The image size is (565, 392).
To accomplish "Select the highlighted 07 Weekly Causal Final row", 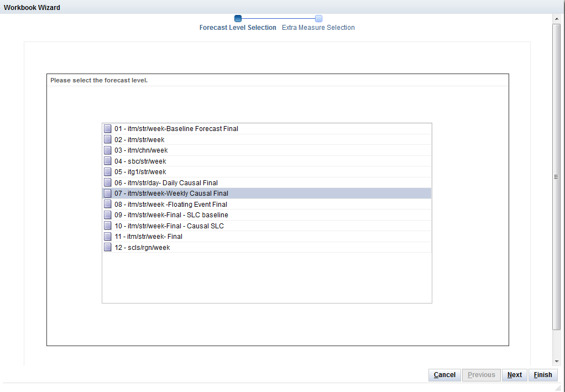I will (x=266, y=194).
